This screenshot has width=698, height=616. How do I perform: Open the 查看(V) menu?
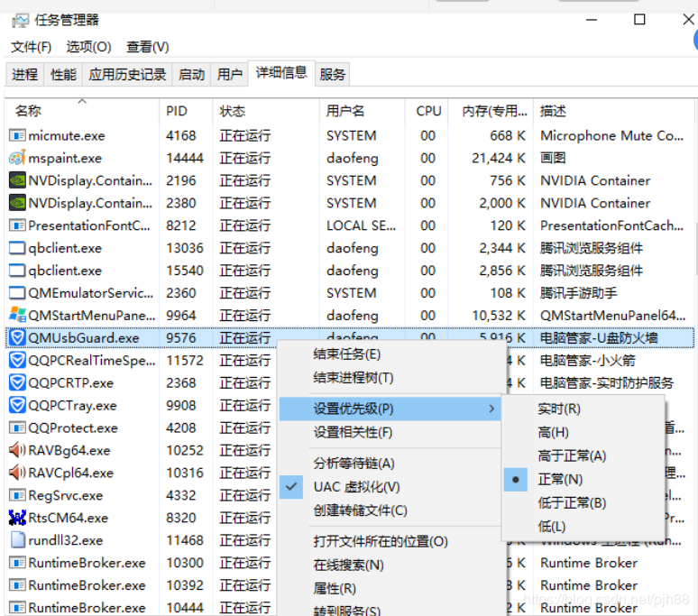coord(147,47)
